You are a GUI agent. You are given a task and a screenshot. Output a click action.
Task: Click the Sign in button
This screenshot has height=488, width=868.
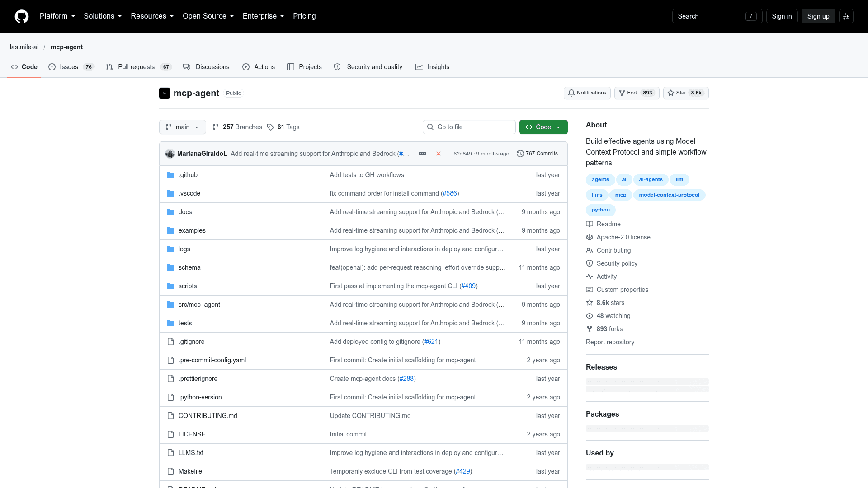[x=782, y=16]
